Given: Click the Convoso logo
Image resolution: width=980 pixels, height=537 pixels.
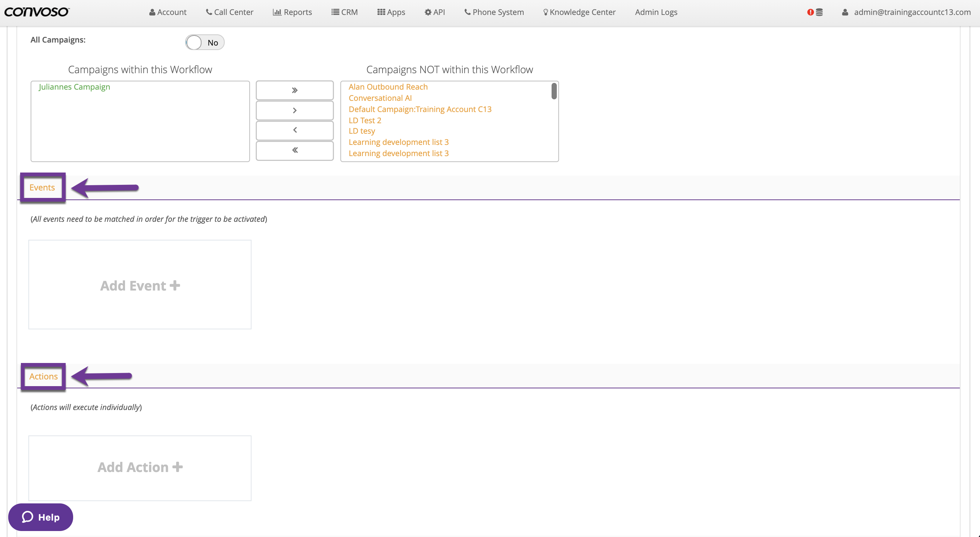Looking at the screenshot, I should pyautogui.click(x=37, y=12).
